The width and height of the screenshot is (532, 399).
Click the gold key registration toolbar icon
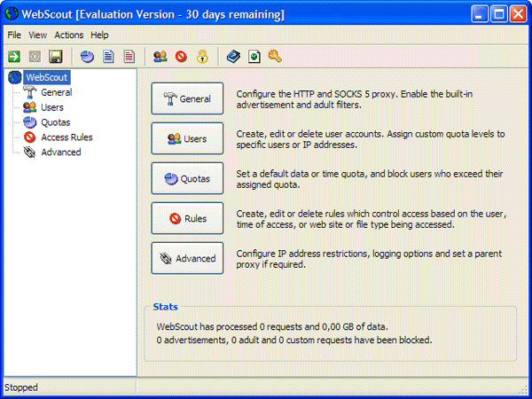coord(275,57)
